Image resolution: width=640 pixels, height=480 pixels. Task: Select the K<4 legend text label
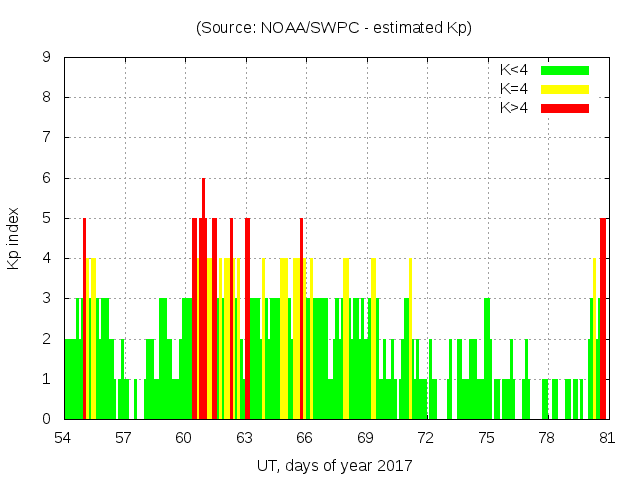click(515, 70)
